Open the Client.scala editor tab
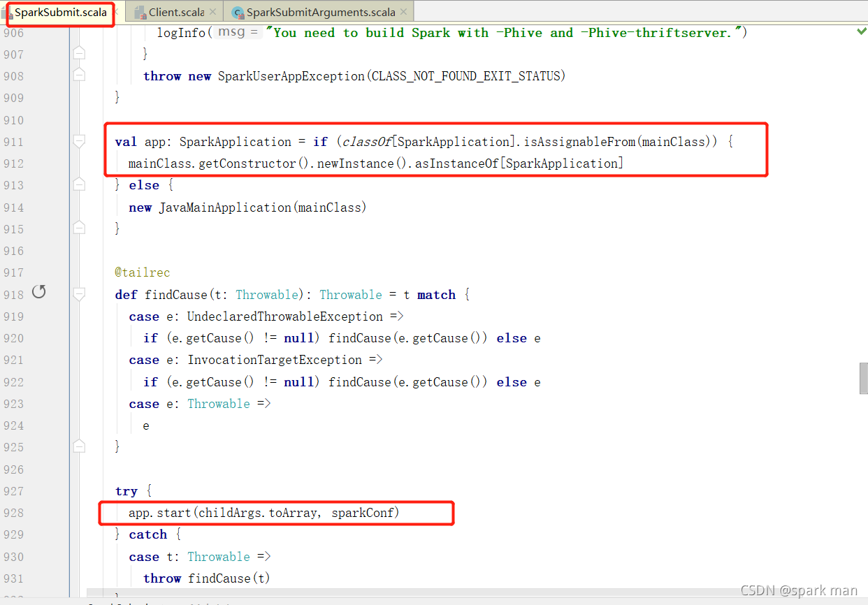 pos(176,13)
